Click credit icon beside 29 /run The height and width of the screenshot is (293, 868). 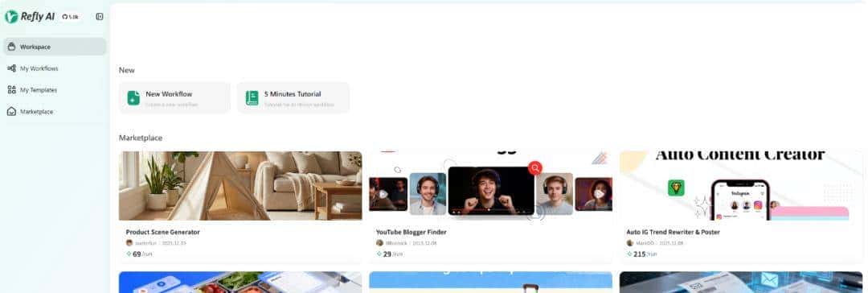pos(379,254)
